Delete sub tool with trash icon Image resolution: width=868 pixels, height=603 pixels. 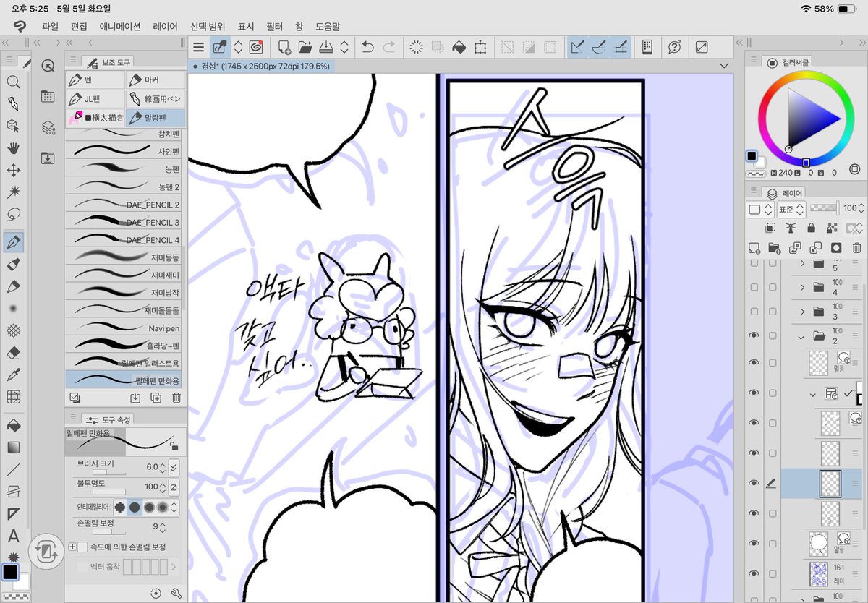(176, 398)
